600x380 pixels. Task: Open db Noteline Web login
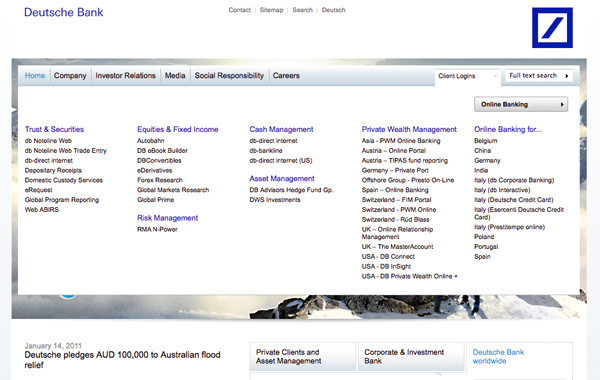(x=48, y=141)
